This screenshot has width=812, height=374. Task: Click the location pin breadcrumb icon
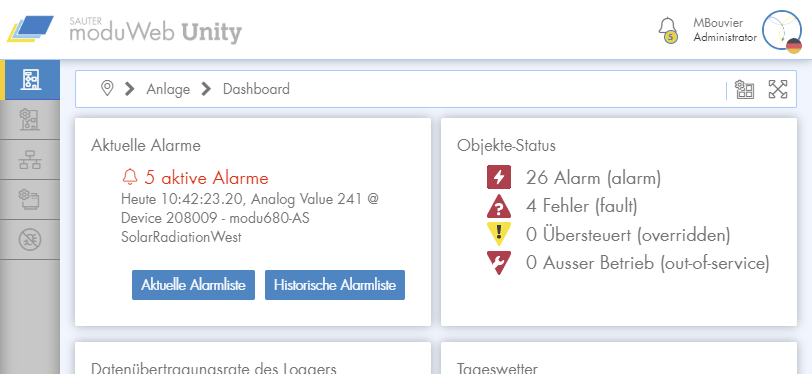107,89
